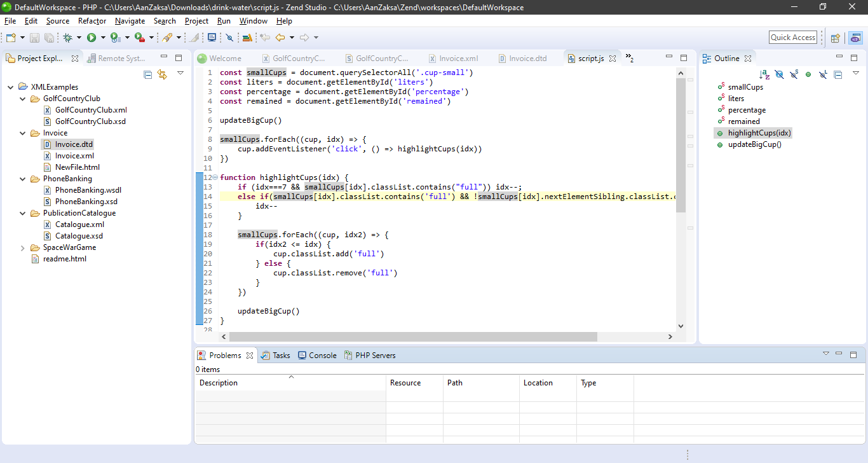
Task: Toggle Hide Local Types in Outline
Action: 823,74
